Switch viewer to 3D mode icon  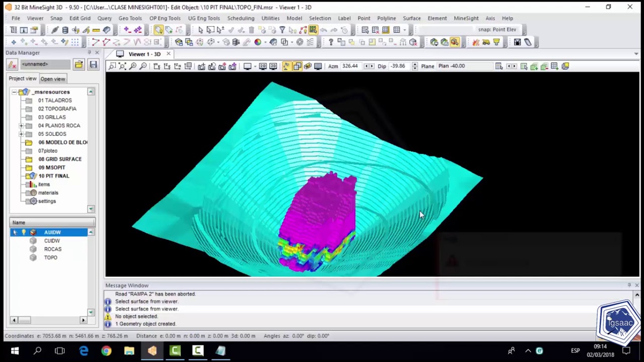273,66
